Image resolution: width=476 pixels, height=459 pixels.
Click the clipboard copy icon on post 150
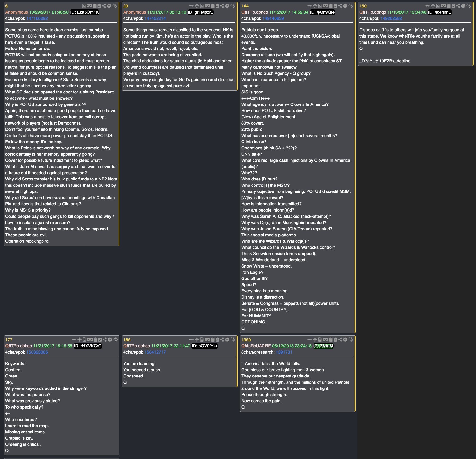tap(449, 6)
